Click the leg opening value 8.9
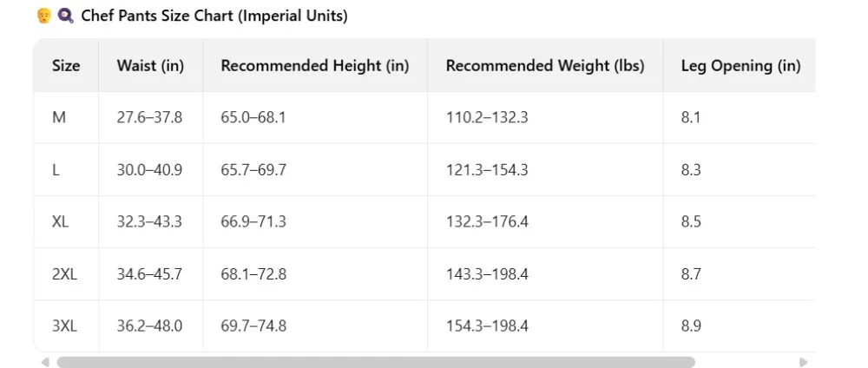Screen dimensions: 868x368 coord(691,326)
